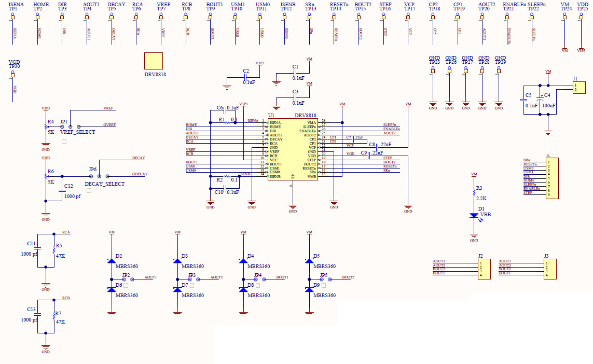Expand connector J1 header symbol
This screenshot has width=593, height=364.
coord(578,87)
